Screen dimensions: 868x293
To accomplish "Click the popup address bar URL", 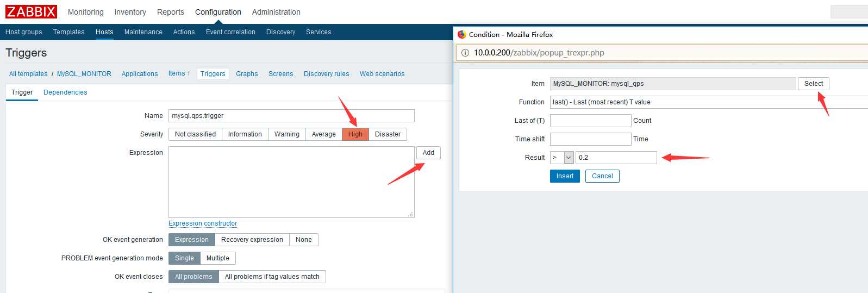I will point(539,53).
